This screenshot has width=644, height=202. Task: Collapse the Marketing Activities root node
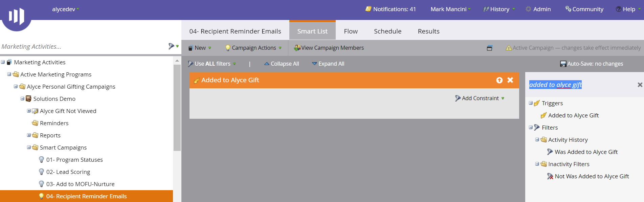point(3,62)
